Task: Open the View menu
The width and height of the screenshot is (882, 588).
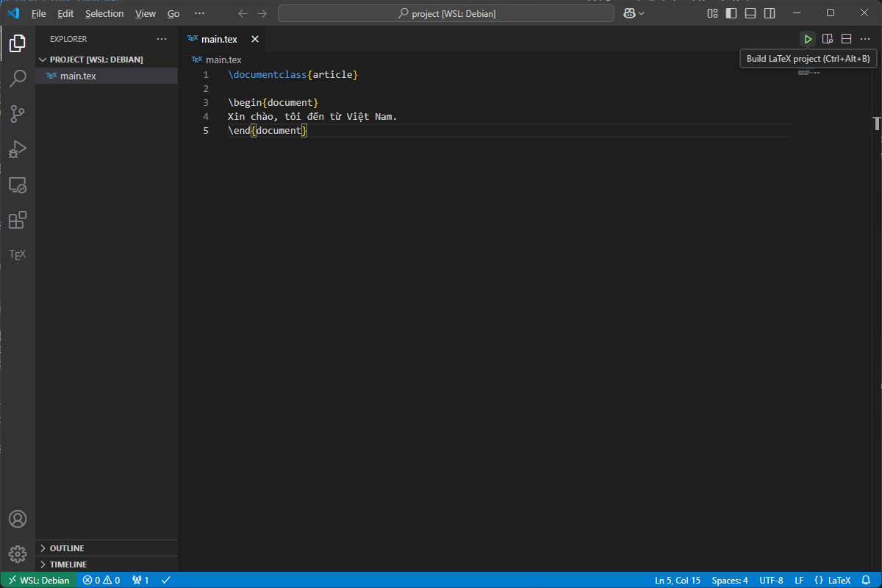Action: (145, 13)
